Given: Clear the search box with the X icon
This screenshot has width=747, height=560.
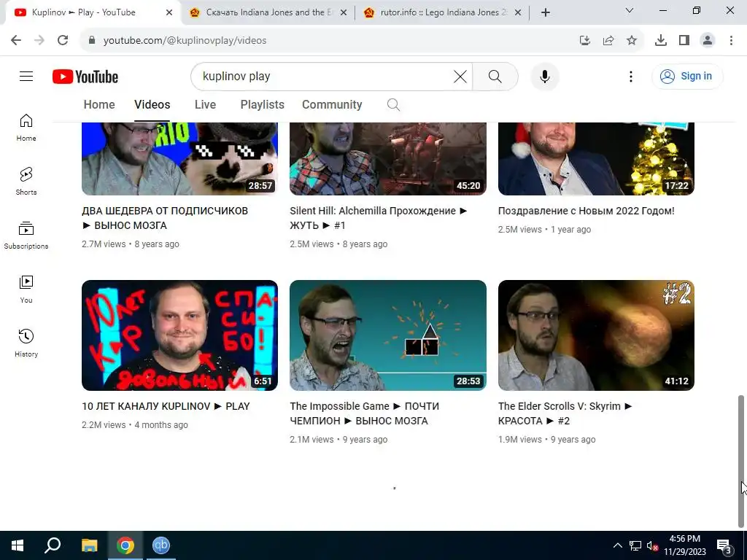Looking at the screenshot, I should [x=460, y=76].
